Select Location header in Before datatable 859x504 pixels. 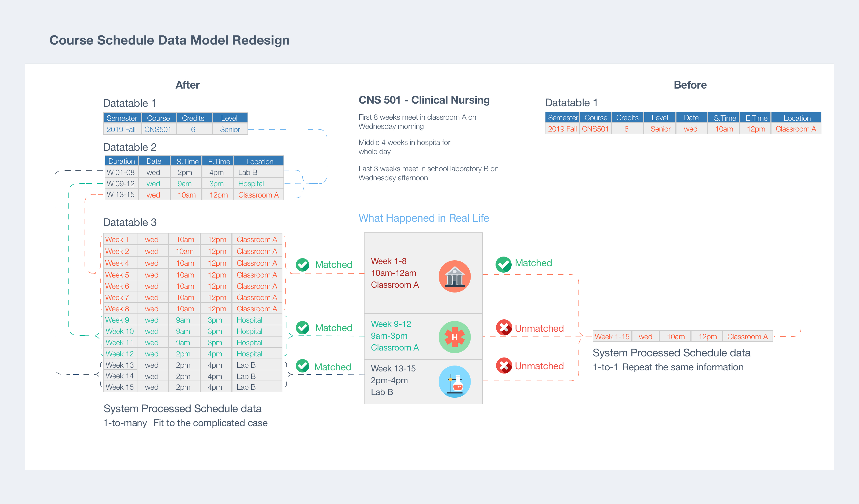click(x=797, y=118)
